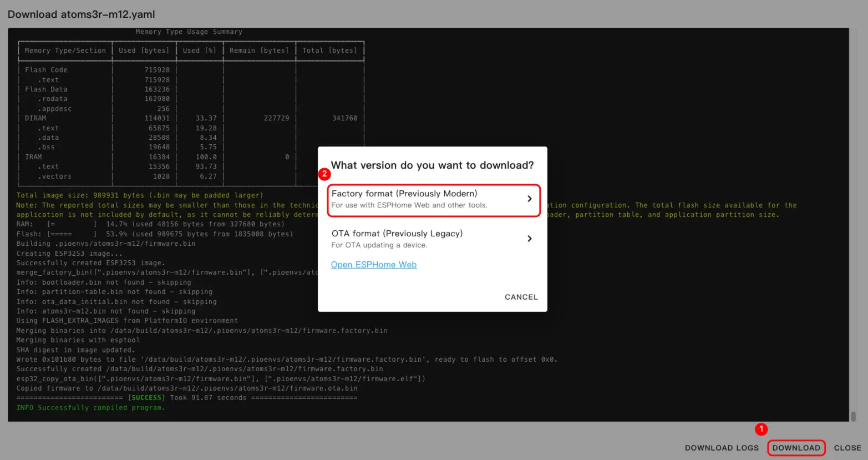Click the red step 1 badge
This screenshot has width=868, height=460.
[761, 429]
